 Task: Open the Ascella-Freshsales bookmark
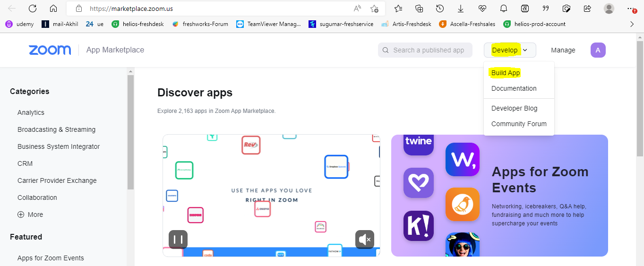[x=467, y=24]
